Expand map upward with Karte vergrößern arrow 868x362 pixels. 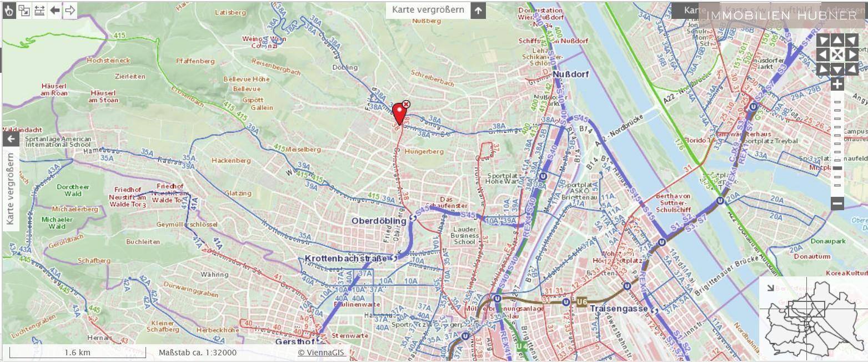click(478, 10)
